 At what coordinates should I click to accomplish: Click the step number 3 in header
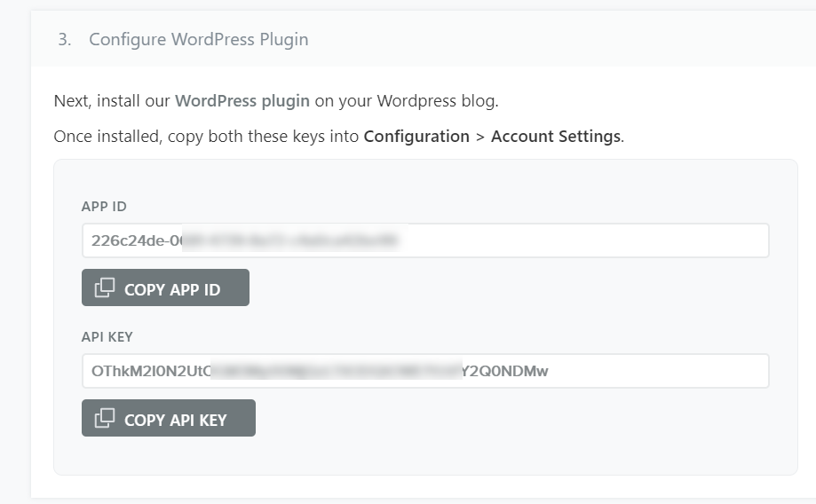pos(64,40)
